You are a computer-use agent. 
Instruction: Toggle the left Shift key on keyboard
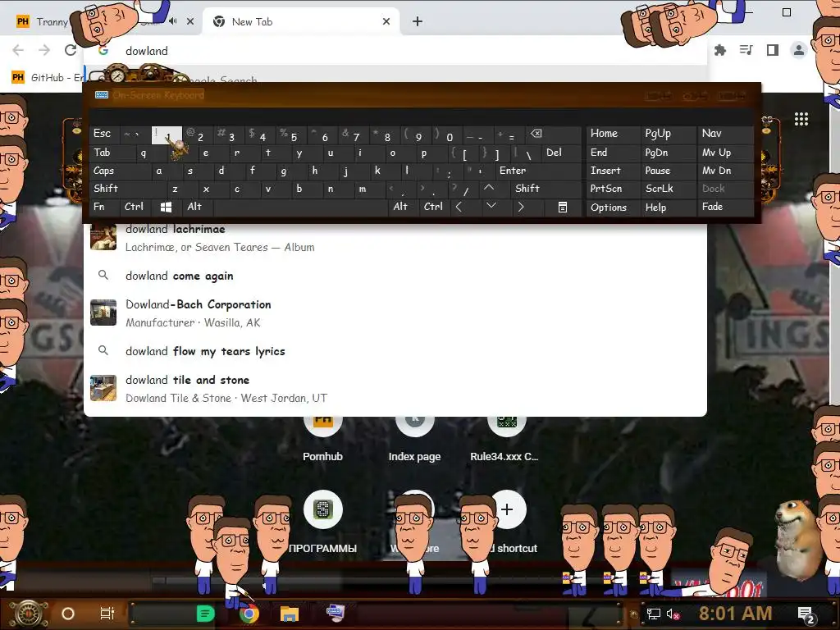pyautogui.click(x=129, y=189)
